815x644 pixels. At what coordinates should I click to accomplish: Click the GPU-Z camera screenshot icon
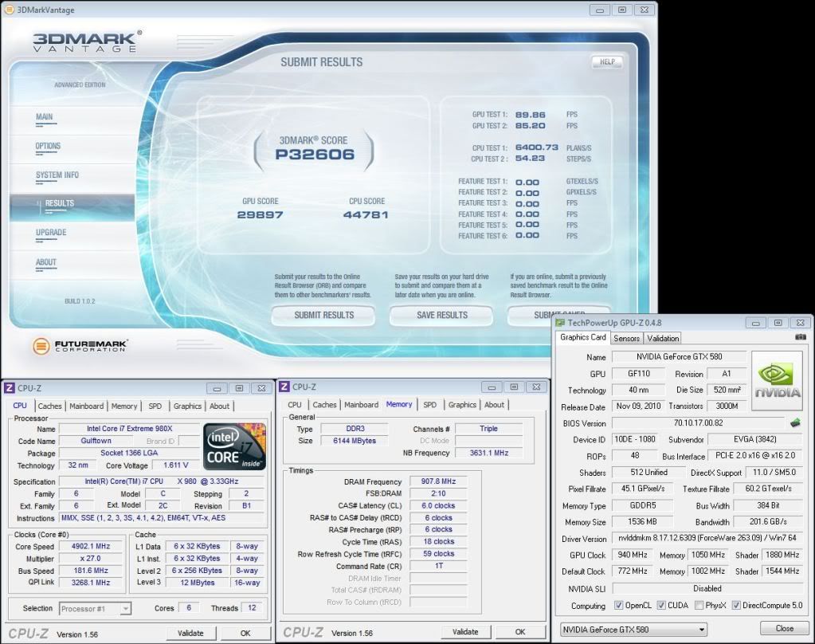click(x=800, y=338)
